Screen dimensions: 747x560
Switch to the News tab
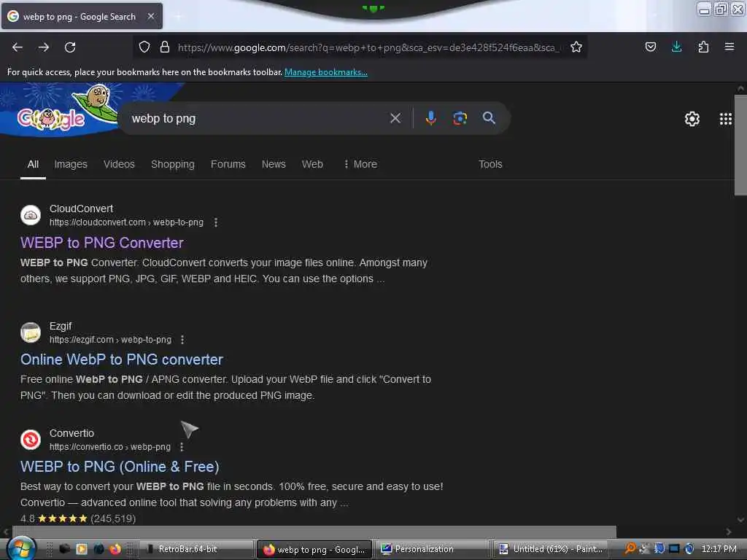(x=274, y=164)
